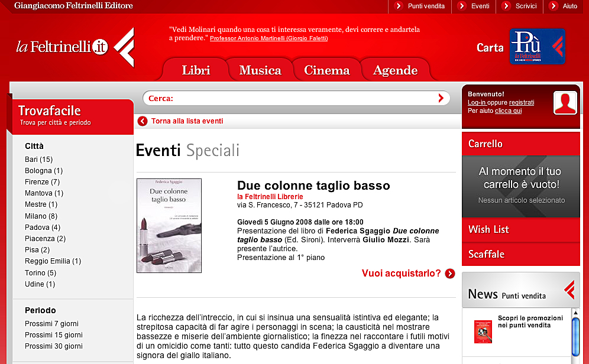Image resolution: width=589 pixels, height=364 pixels.
Task: Click arrow icon next to Vuoi acquistarlo
Action: coord(450,273)
